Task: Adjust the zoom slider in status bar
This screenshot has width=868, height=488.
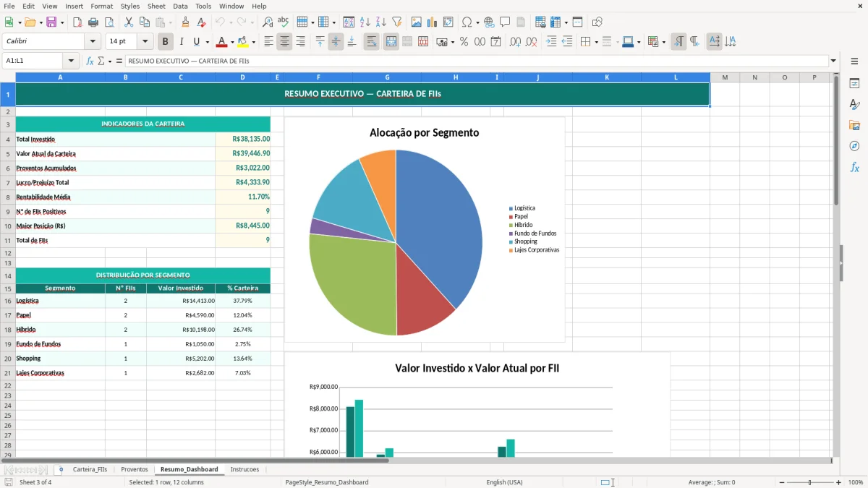Action: pyautogui.click(x=810, y=482)
